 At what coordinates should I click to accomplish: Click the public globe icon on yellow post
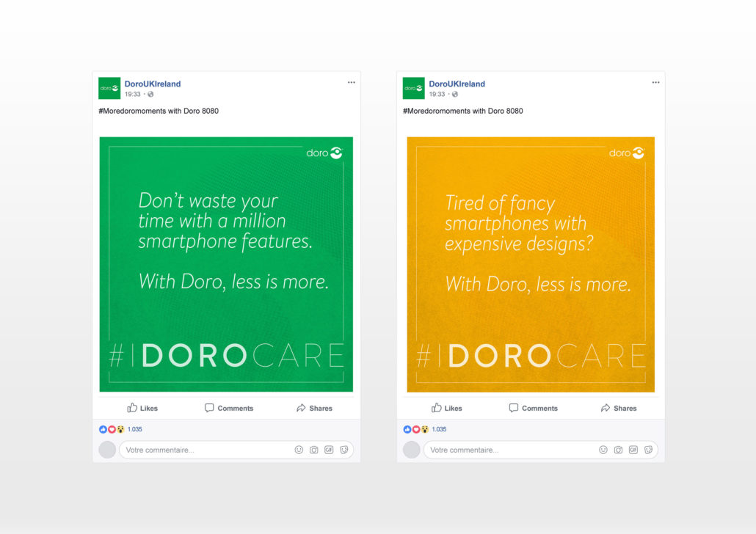(454, 94)
